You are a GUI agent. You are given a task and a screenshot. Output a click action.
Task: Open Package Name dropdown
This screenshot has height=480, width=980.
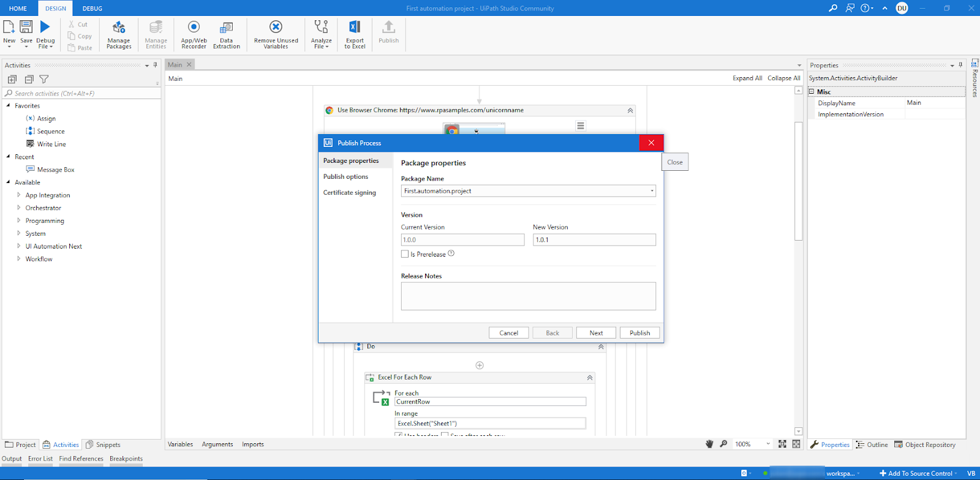[x=652, y=191]
